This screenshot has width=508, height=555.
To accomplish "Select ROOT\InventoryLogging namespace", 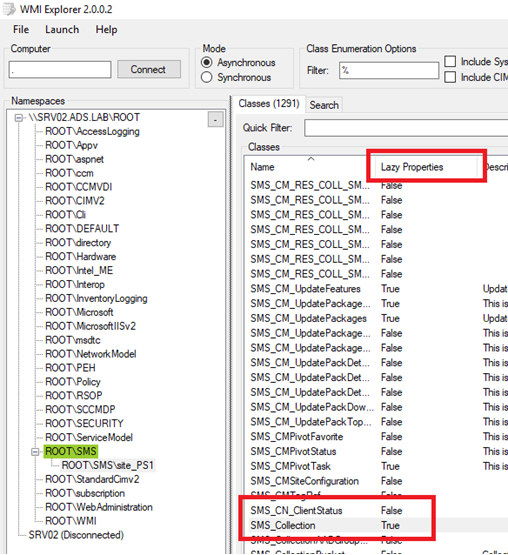I will (x=96, y=298).
